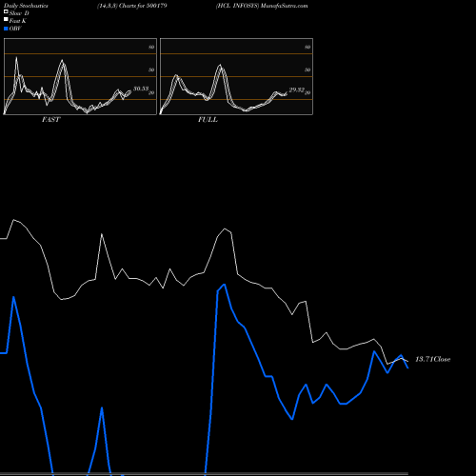Click the '(HCL INFOSYS) MunafaSutra.com' text
The image size is (476, 476).
click(x=262, y=6)
